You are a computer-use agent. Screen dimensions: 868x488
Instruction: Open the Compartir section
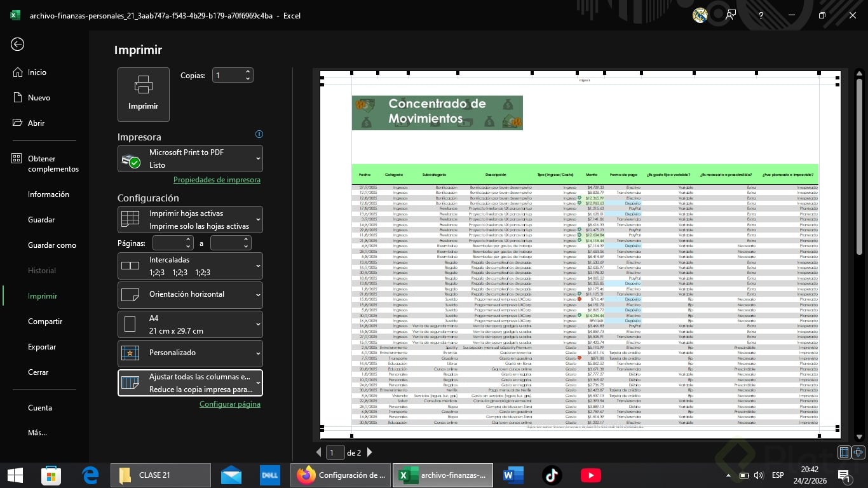point(44,322)
